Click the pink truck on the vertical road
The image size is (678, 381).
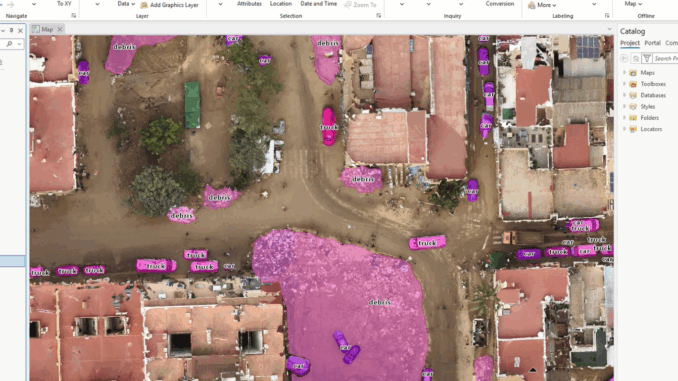329,126
